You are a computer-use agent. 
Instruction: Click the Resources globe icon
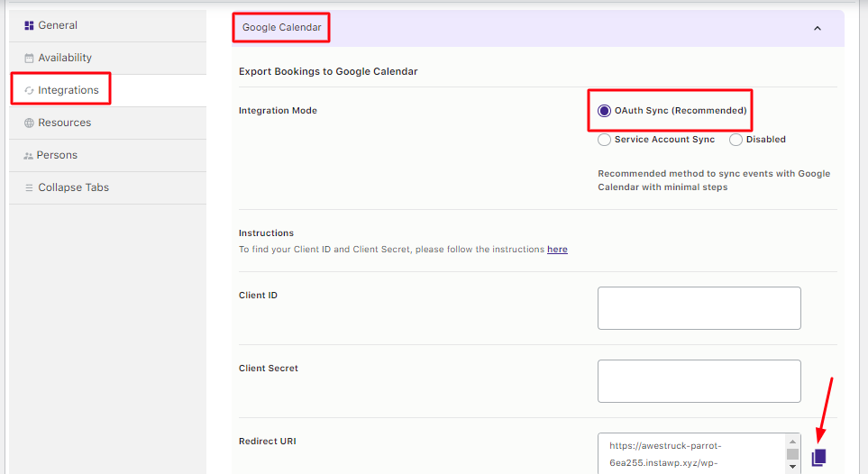(30, 123)
